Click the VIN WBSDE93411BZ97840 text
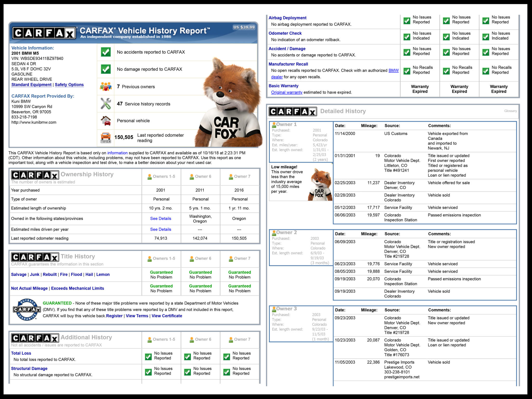532x399 pixels. click(x=37, y=58)
